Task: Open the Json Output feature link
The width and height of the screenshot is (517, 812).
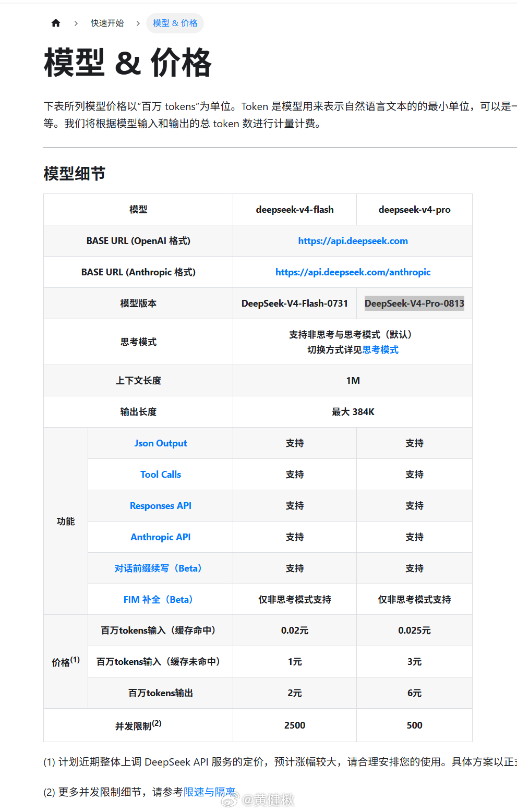Action: point(161,443)
